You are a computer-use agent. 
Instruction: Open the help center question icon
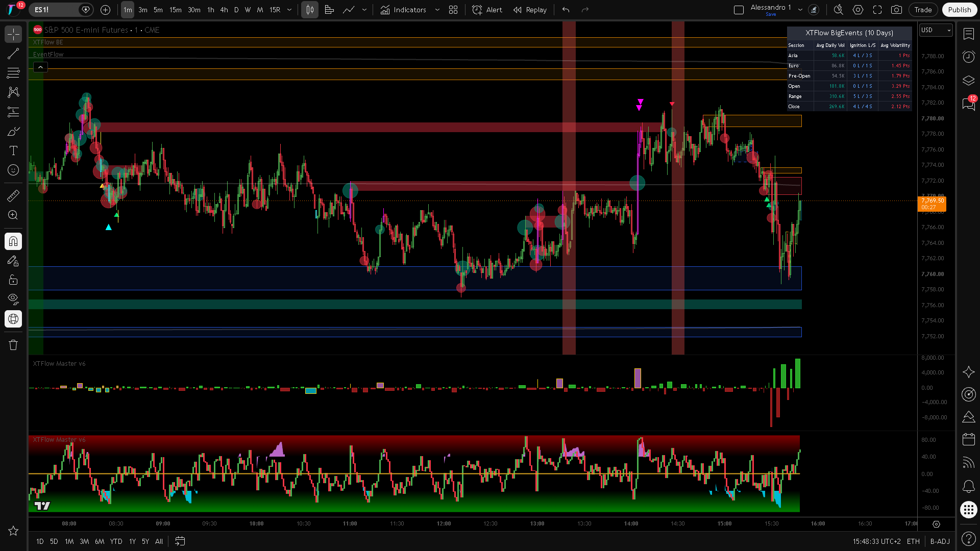pyautogui.click(x=969, y=538)
